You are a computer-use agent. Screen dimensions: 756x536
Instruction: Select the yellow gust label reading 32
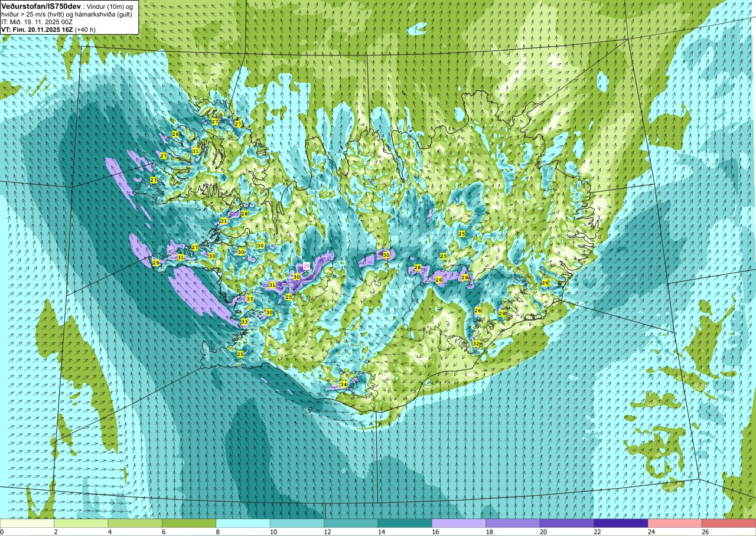point(476,344)
